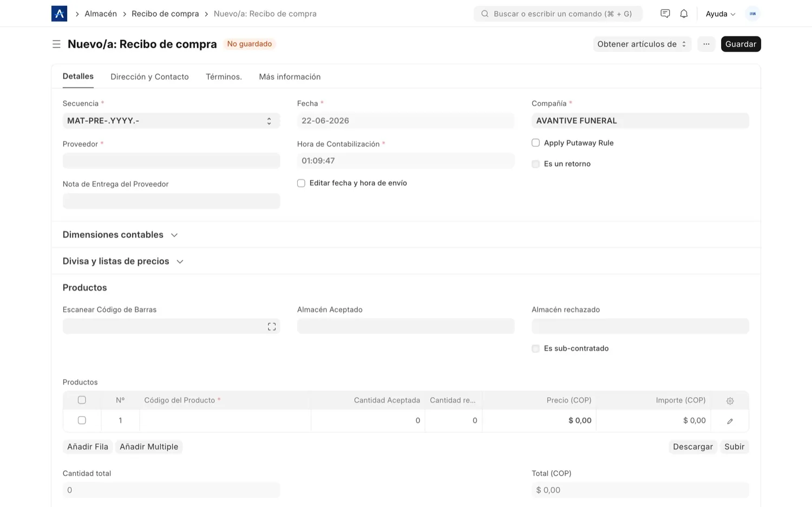
Task: Click the search magnifier icon
Action: tap(485, 14)
